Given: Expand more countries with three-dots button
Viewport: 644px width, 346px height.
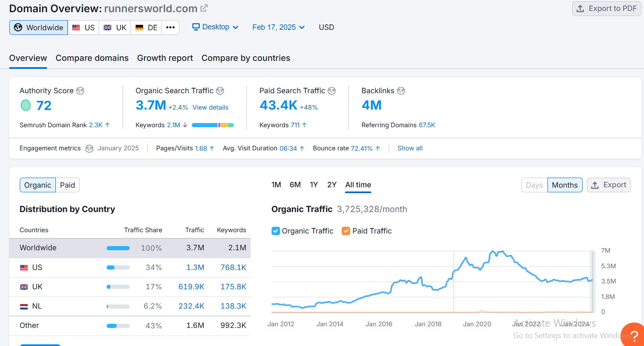Looking at the screenshot, I should pos(170,28).
